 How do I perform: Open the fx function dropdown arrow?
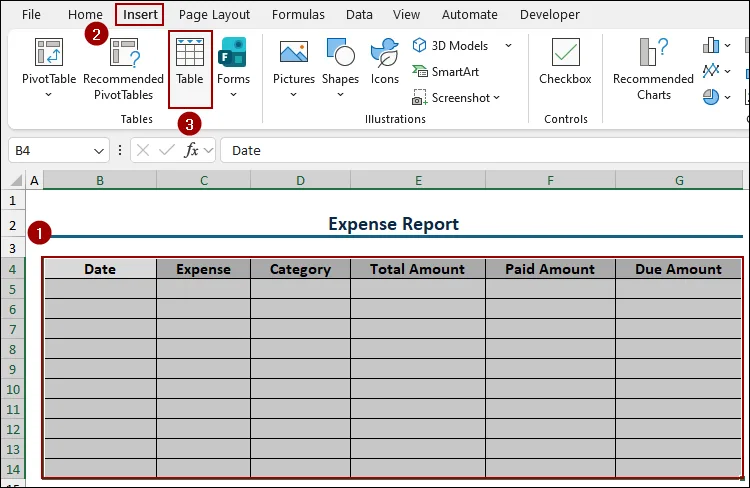[x=208, y=150]
